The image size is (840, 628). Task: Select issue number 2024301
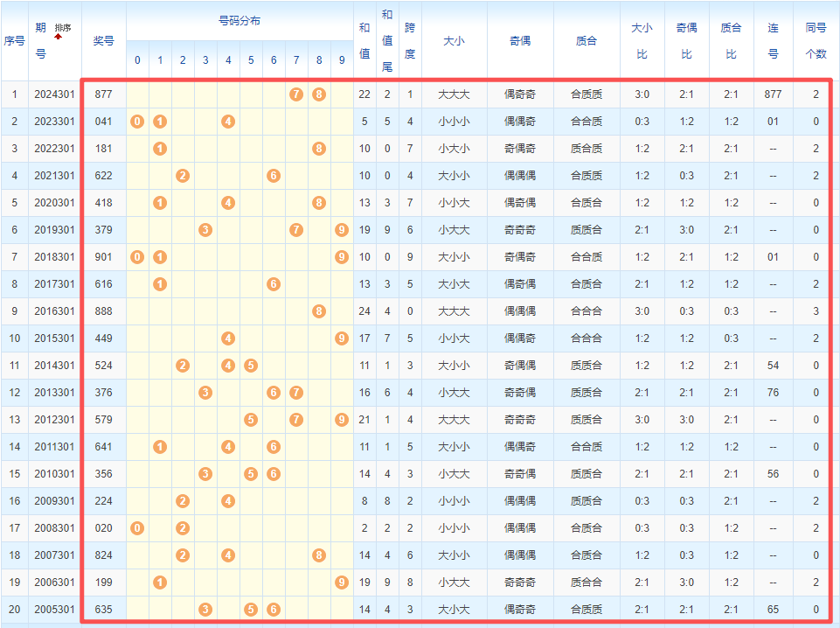[x=55, y=94]
